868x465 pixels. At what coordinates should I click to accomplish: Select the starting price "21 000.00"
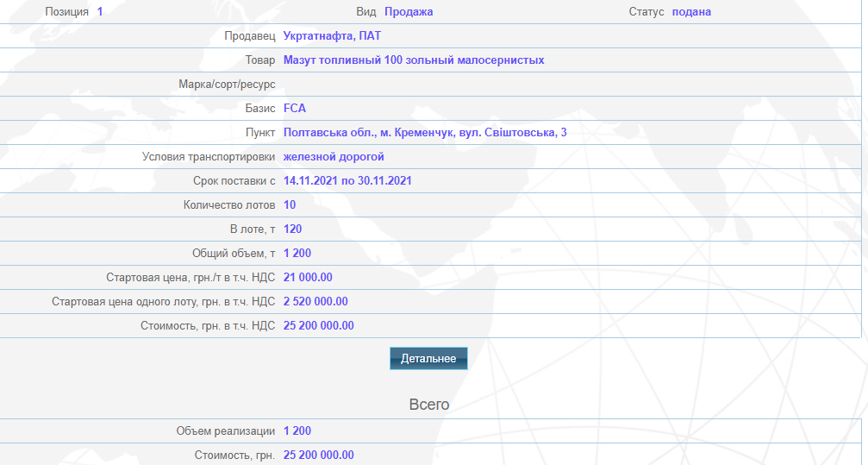pos(308,278)
